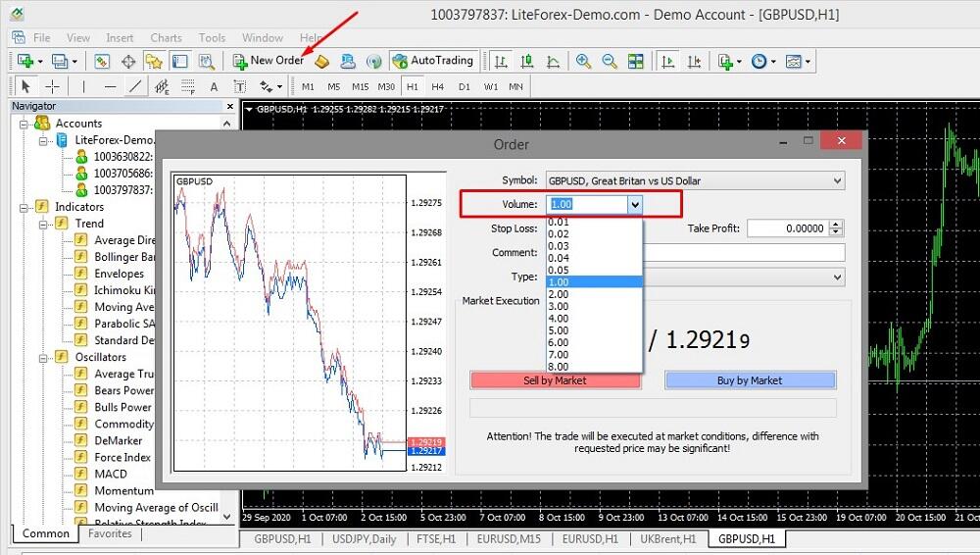The width and height of the screenshot is (980, 555).
Task: Click the Volume combo box arrow
Action: 635,205
